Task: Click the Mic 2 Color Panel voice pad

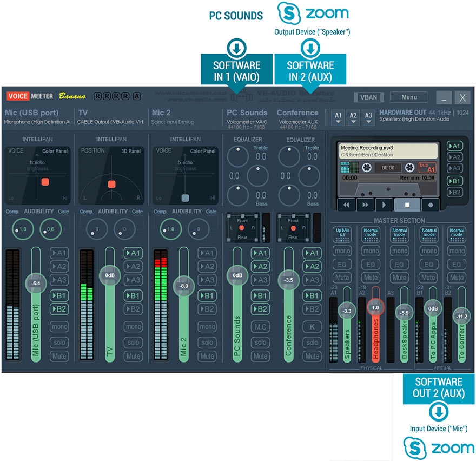Action: click(185, 175)
